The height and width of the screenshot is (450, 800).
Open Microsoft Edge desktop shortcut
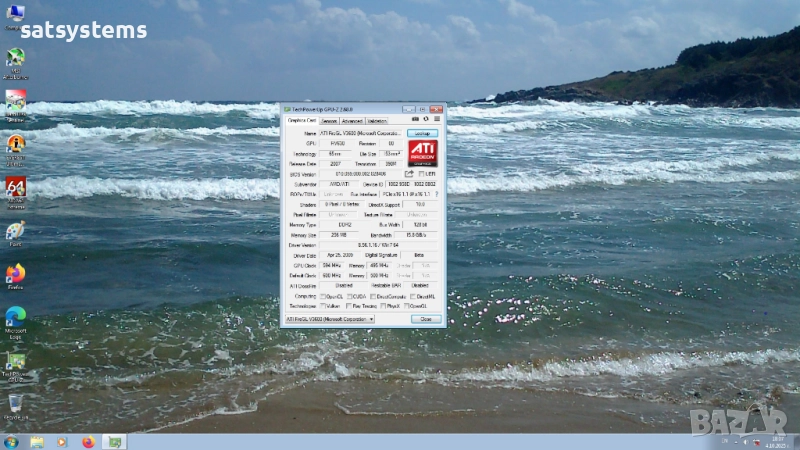click(15, 318)
